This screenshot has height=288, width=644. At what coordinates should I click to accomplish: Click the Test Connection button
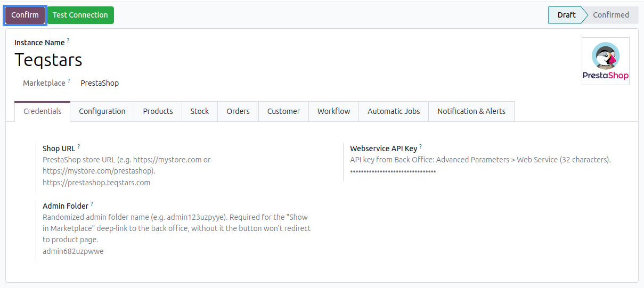pos(80,15)
